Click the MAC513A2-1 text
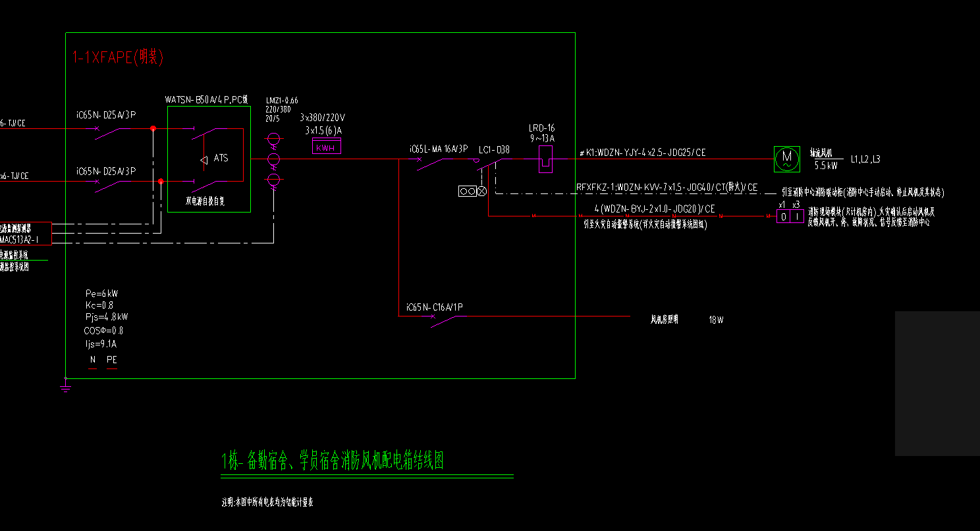Viewport: 980px width, 531px height. click(x=19, y=240)
